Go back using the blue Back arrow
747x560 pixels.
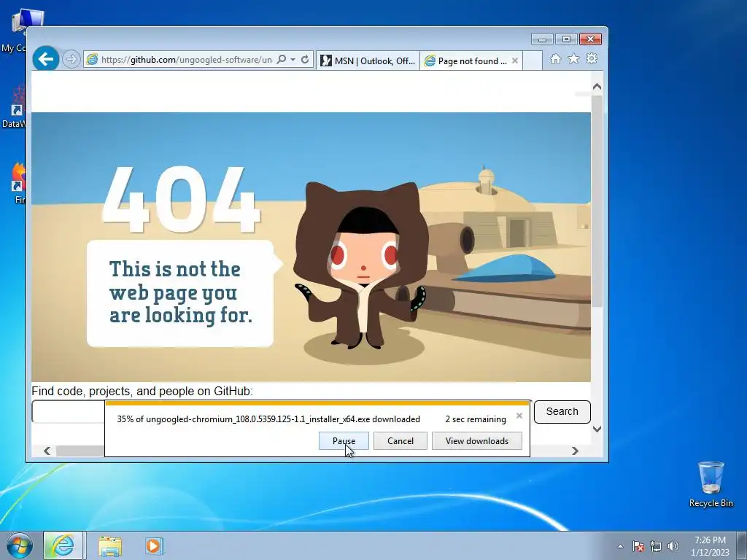(46, 59)
